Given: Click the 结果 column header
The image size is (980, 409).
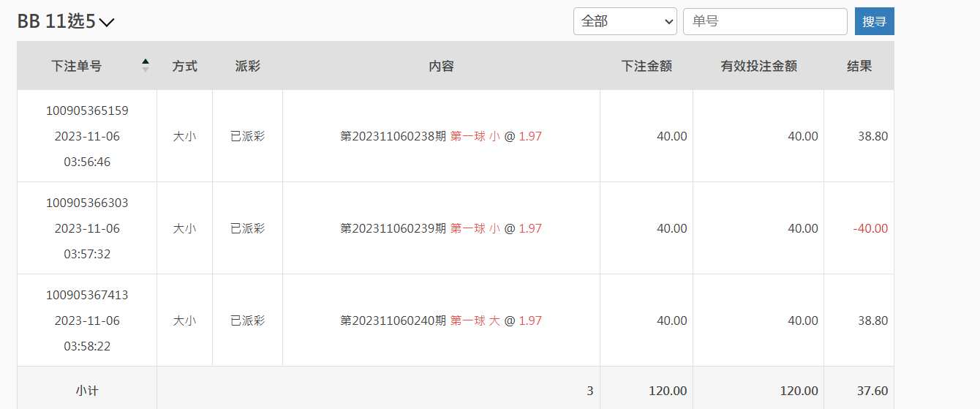Looking at the screenshot, I should tap(859, 66).
